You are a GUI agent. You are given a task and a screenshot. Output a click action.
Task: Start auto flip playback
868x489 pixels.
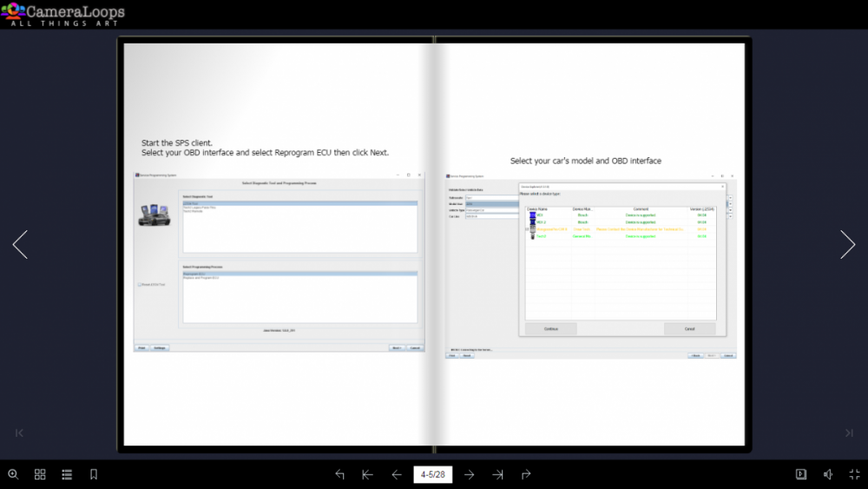pyautogui.click(x=801, y=474)
